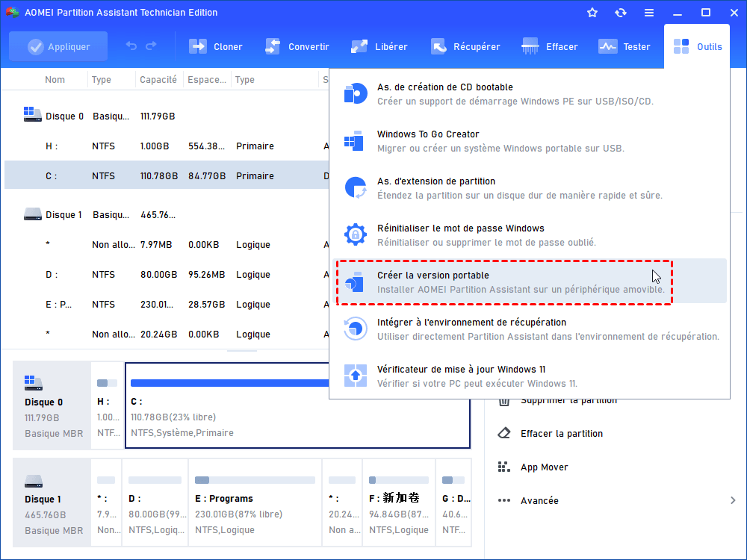This screenshot has height=560, width=747.
Task: Open the Tester tool
Action: [x=624, y=46]
